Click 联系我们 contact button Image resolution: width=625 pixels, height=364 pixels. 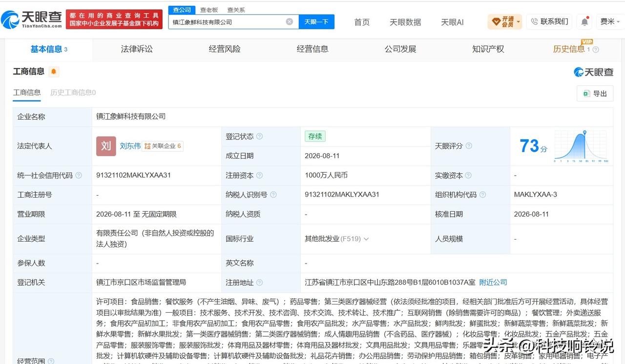549,21
